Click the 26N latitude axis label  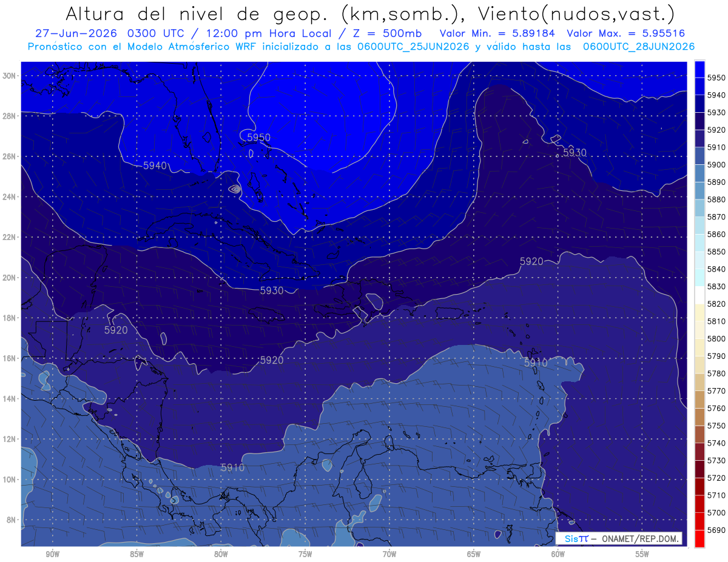point(10,156)
